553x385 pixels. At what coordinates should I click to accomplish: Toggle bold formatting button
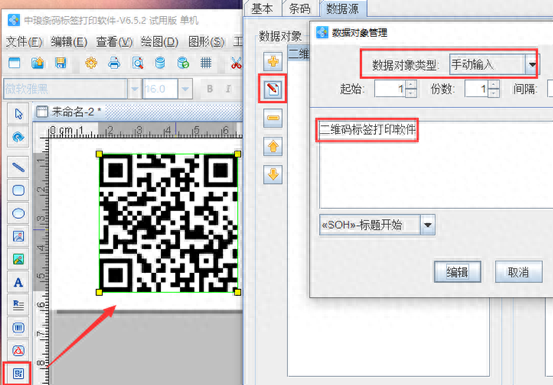(x=210, y=89)
